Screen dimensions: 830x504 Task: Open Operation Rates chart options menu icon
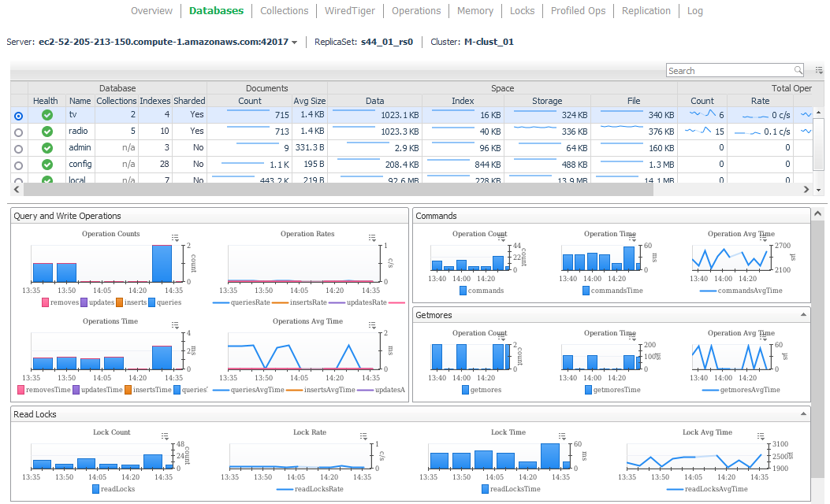click(372, 238)
